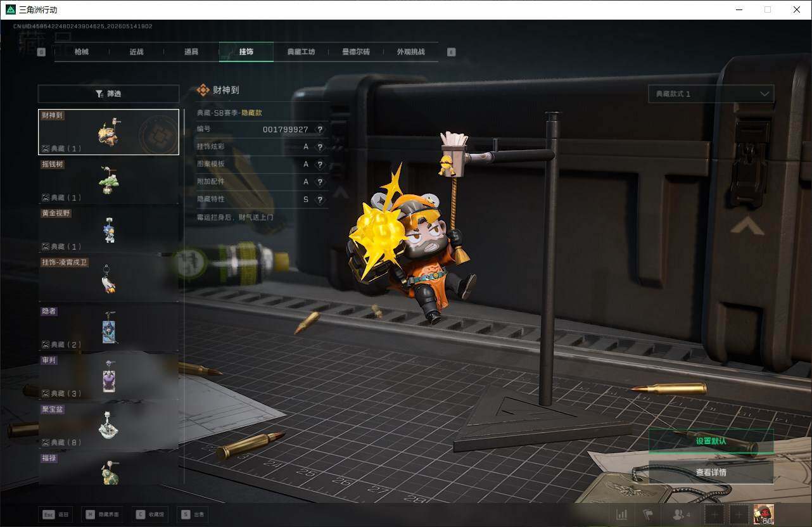Switch to the 外观挑战 tab
Screen dimensions: 812x527
point(410,52)
